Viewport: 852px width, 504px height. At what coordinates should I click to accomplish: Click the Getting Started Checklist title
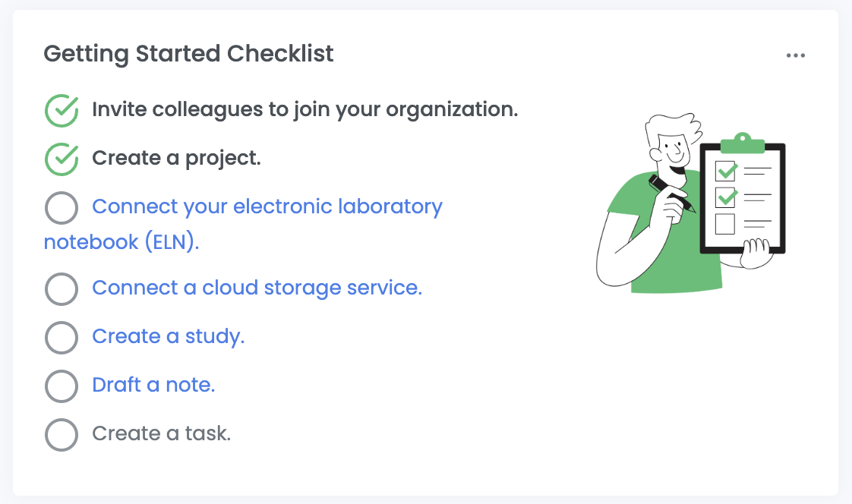pos(188,55)
